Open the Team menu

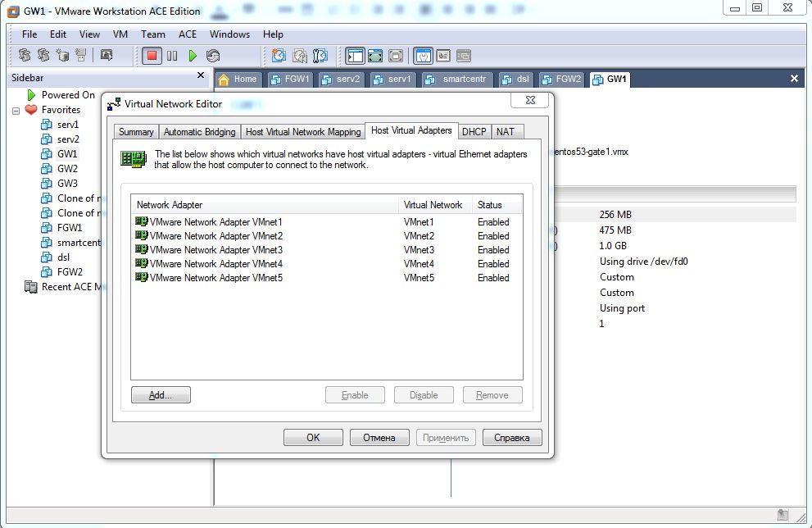[x=153, y=34]
